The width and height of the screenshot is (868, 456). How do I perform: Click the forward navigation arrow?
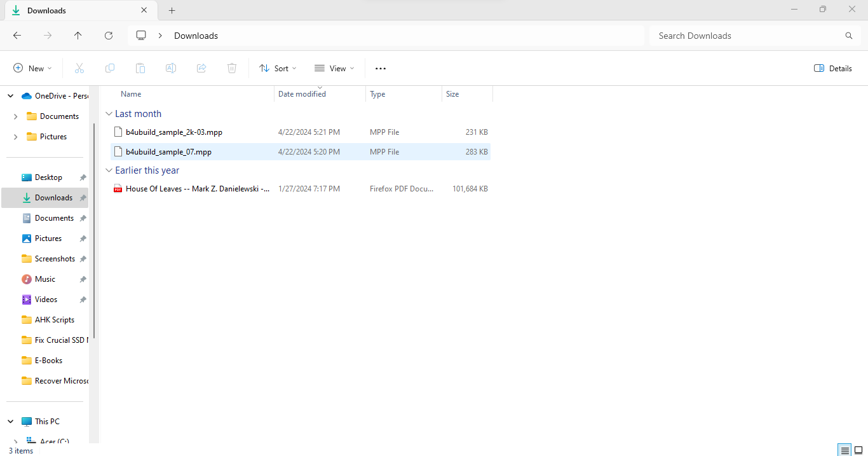click(48, 36)
